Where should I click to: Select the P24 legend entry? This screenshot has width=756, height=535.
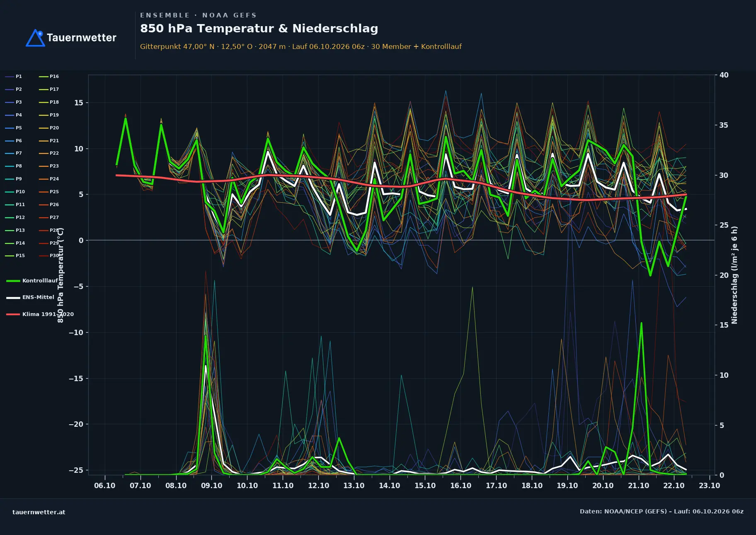pyautogui.click(x=49, y=179)
